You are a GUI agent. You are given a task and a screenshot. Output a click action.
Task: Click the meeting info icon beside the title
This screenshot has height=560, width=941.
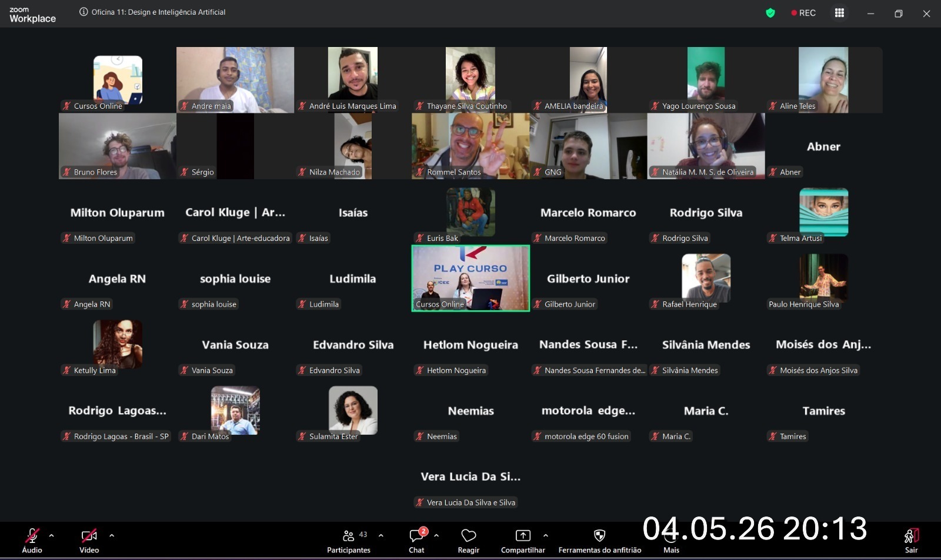tap(84, 12)
